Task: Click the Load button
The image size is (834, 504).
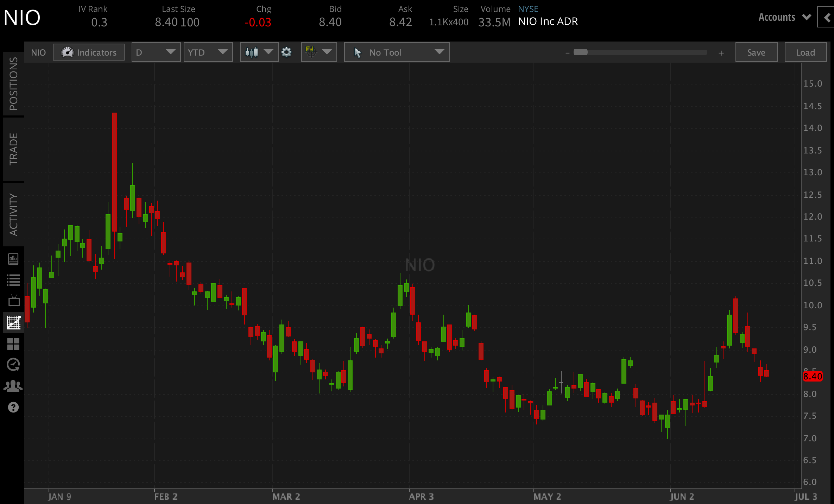Action: point(805,52)
